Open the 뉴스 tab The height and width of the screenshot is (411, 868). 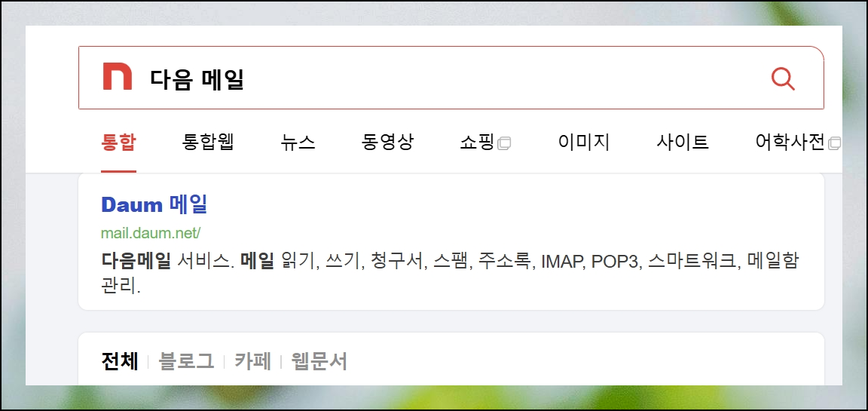pyautogui.click(x=298, y=143)
